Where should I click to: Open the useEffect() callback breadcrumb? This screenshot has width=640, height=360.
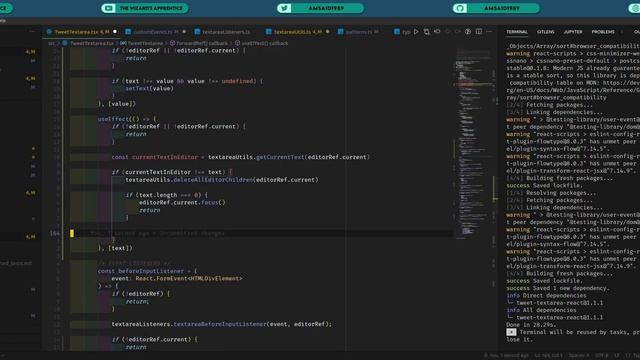(x=261, y=43)
